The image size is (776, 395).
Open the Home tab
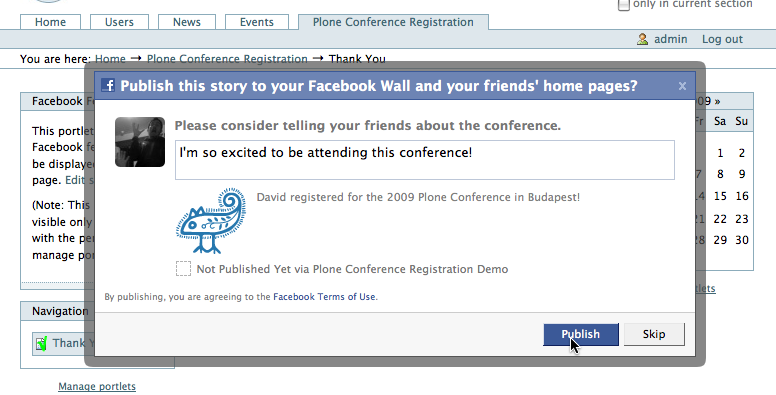[50, 22]
